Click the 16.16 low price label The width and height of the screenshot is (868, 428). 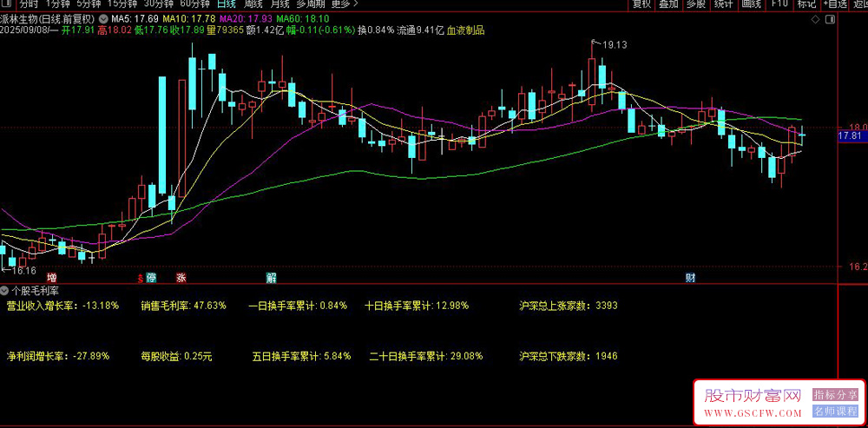coord(23,271)
